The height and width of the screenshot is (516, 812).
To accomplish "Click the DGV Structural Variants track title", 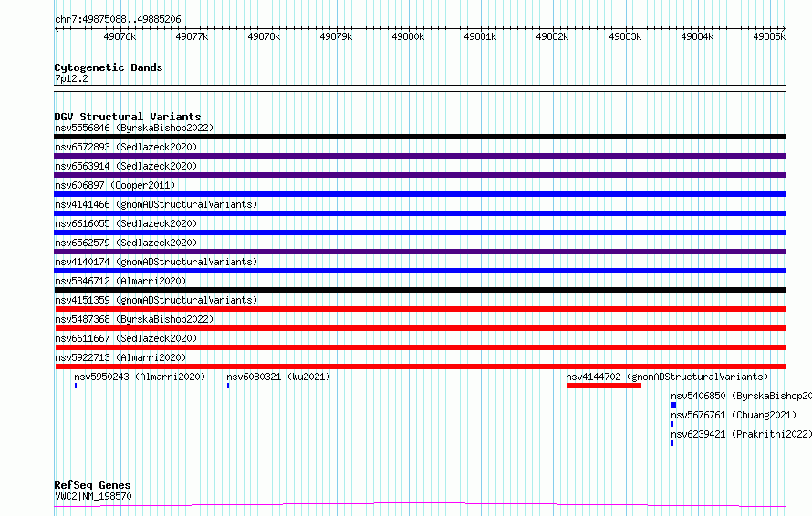I will [128, 117].
